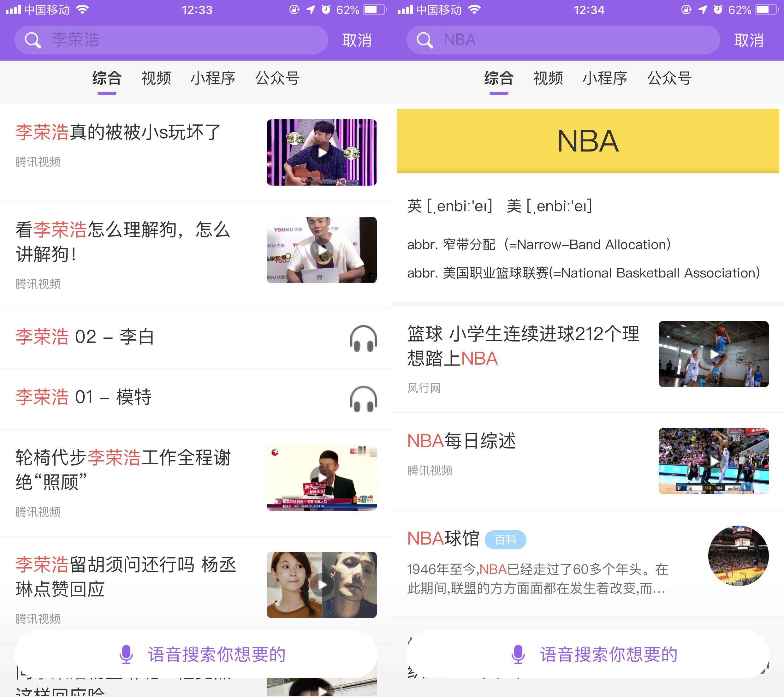Switch to 小程序 tab in 李荣浩 search

[x=213, y=78]
